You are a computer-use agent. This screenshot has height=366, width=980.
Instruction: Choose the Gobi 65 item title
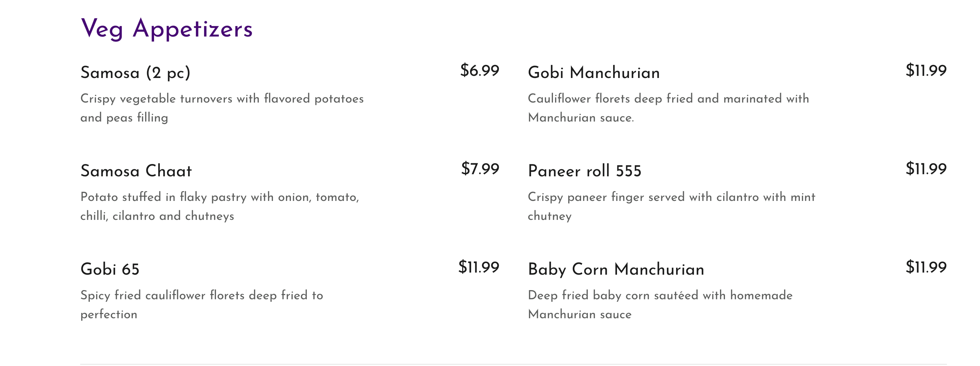point(110,269)
